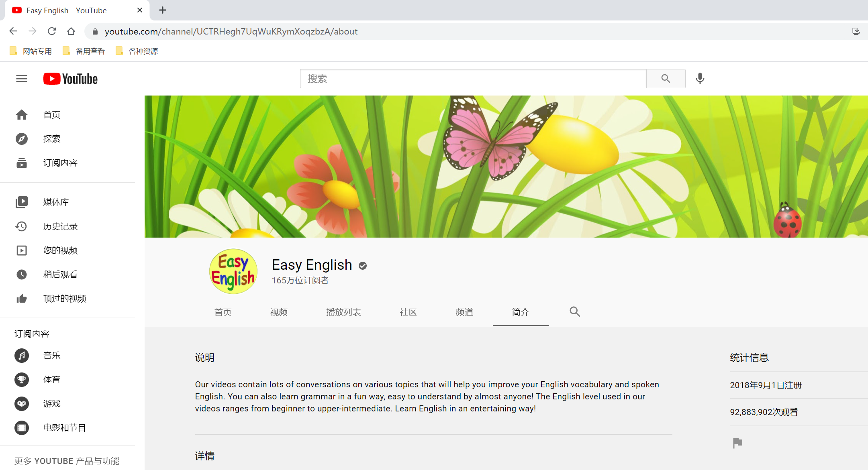
Task: Click the channel search magnifier icon
Action: click(575, 312)
